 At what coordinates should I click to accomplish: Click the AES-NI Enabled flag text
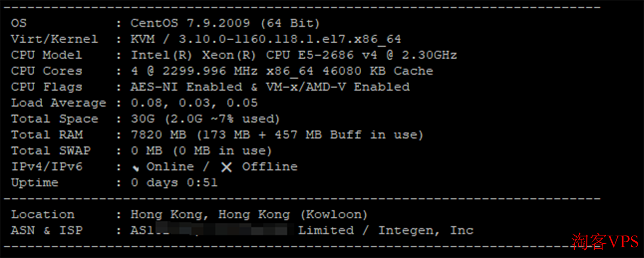click(x=186, y=87)
